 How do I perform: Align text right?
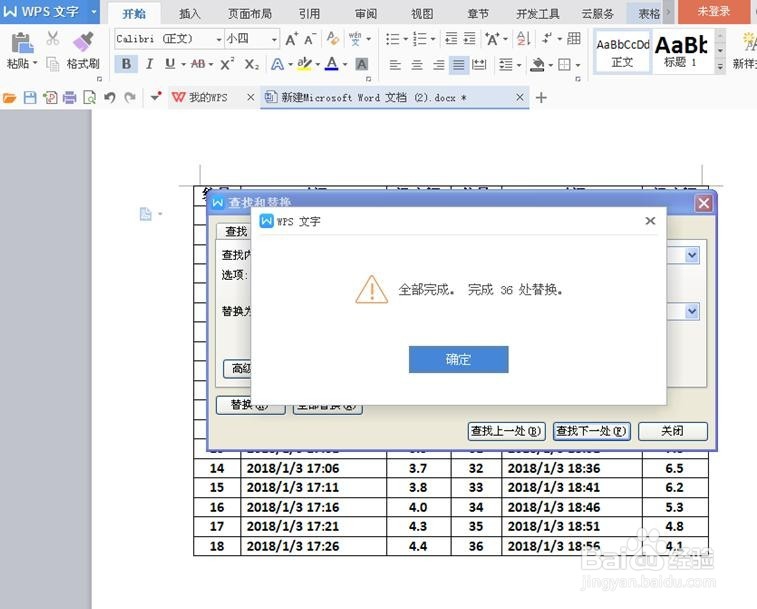438,64
